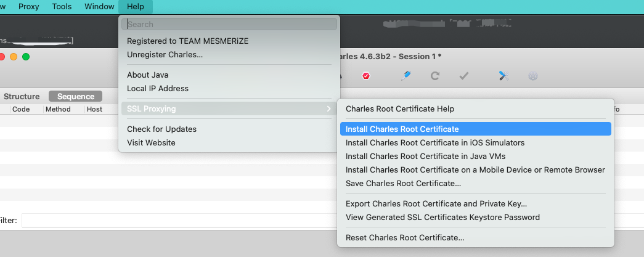Click the red breakpoints hexagon icon

point(366,76)
